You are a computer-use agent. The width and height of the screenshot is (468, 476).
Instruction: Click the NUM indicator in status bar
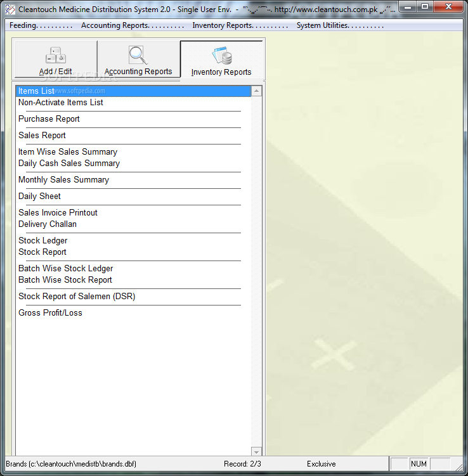[419, 464]
